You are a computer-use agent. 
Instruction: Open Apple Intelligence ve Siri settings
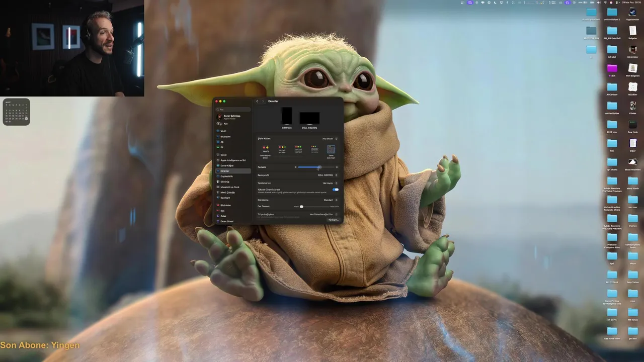click(233, 160)
